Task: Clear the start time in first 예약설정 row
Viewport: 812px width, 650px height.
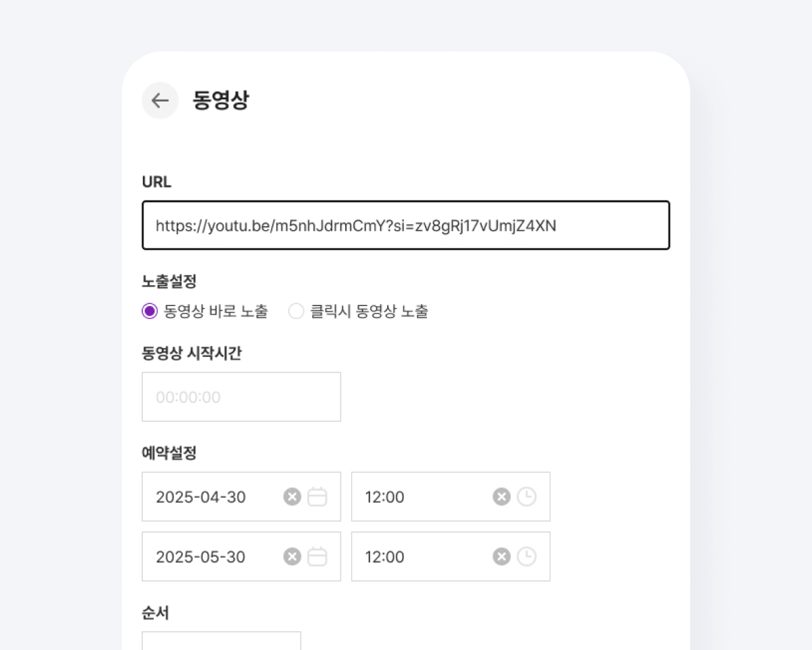Action: 501,497
